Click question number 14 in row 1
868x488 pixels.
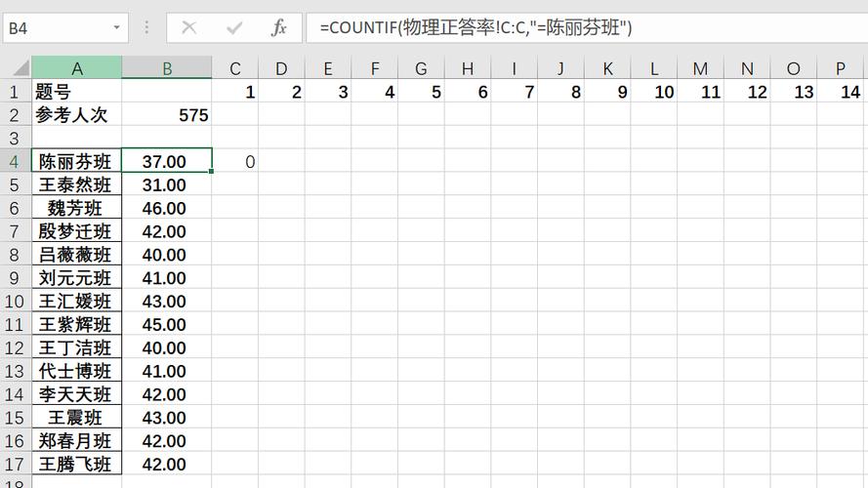pos(840,92)
